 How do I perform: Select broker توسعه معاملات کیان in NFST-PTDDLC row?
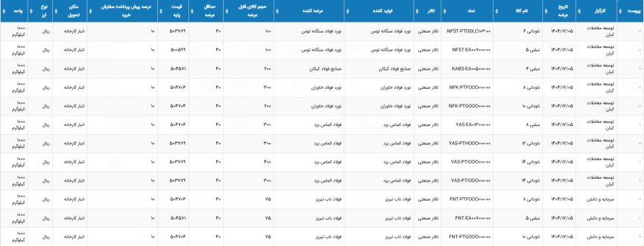click(601, 32)
